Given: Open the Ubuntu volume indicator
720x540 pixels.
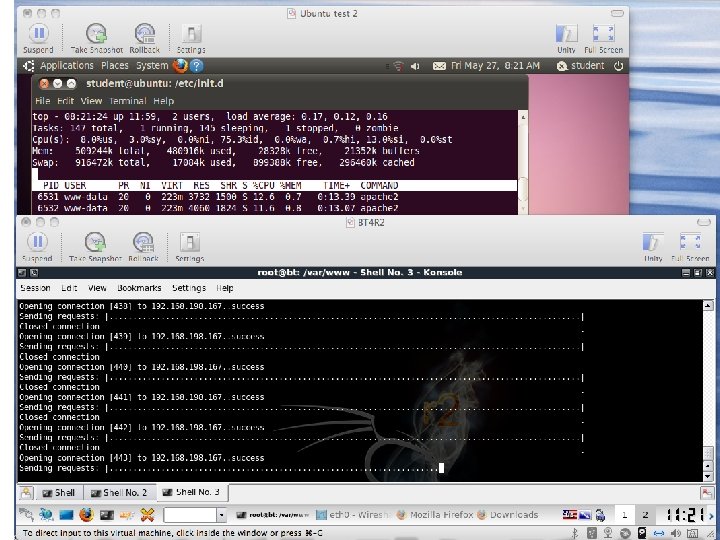Looking at the screenshot, I should 415,66.
